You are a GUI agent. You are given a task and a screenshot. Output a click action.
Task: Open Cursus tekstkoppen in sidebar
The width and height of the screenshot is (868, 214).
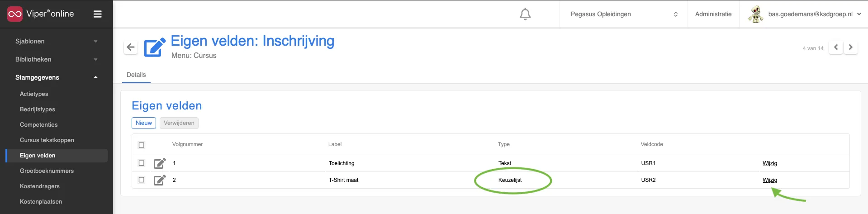[x=47, y=140]
